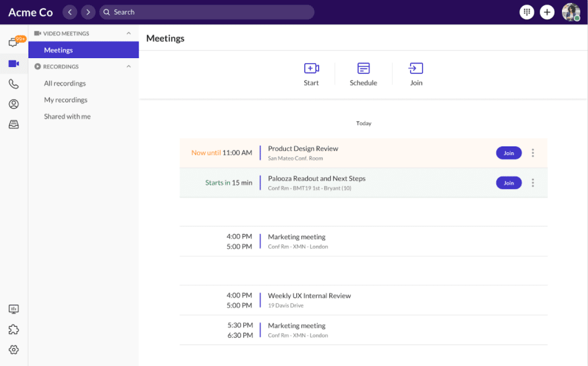Click the Schedule meeting button
The height and width of the screenshot is (366, 588).
(364, 75)
